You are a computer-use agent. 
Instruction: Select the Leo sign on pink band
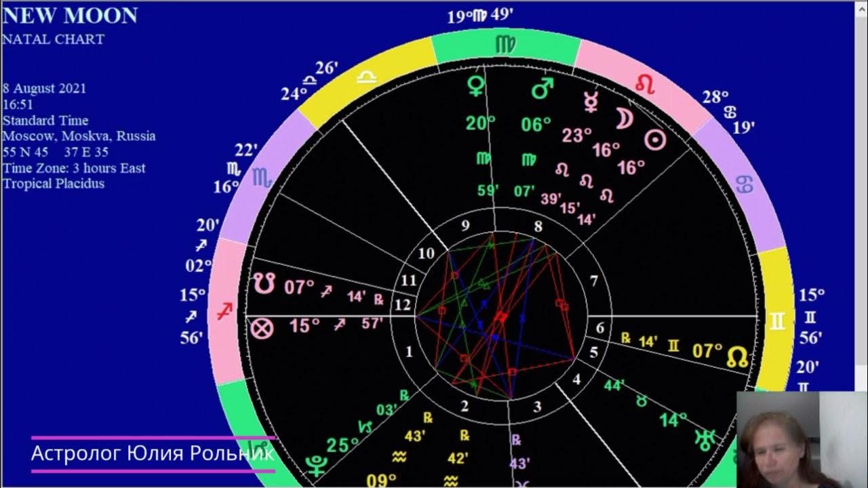point(644,83)
